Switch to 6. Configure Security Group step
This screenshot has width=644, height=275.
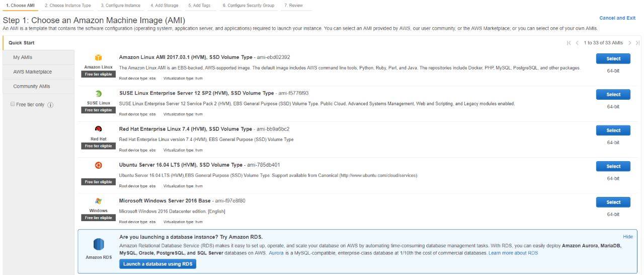click(249, 5)
